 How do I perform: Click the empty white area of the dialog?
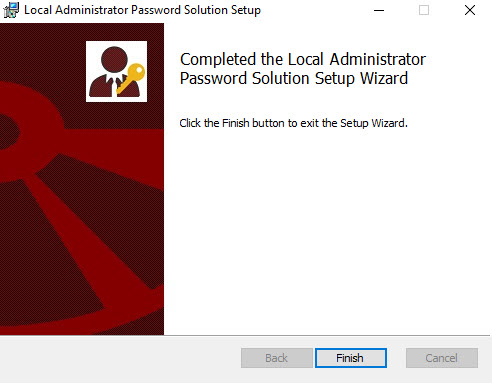327,233
